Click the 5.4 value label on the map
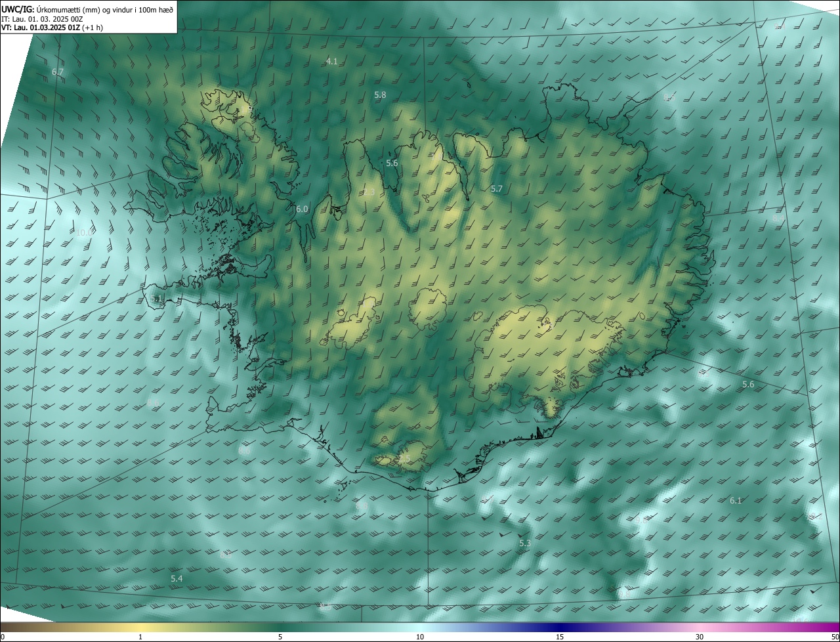Image resolution: width=840 pixels, height=642 pixels. click(x=177, y=579)
